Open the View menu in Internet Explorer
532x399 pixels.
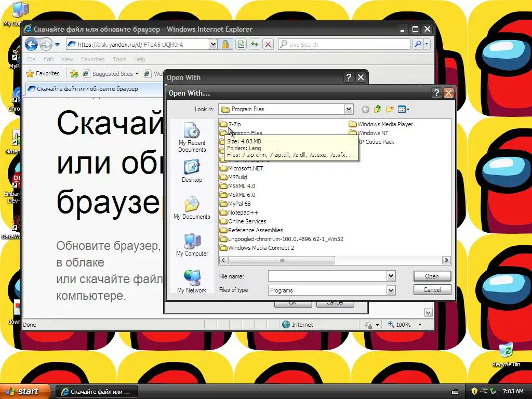tap(67, 59)
